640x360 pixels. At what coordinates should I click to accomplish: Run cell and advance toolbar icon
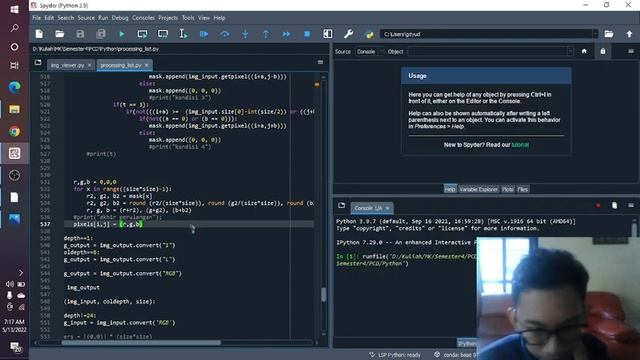(x=163, y=34)
